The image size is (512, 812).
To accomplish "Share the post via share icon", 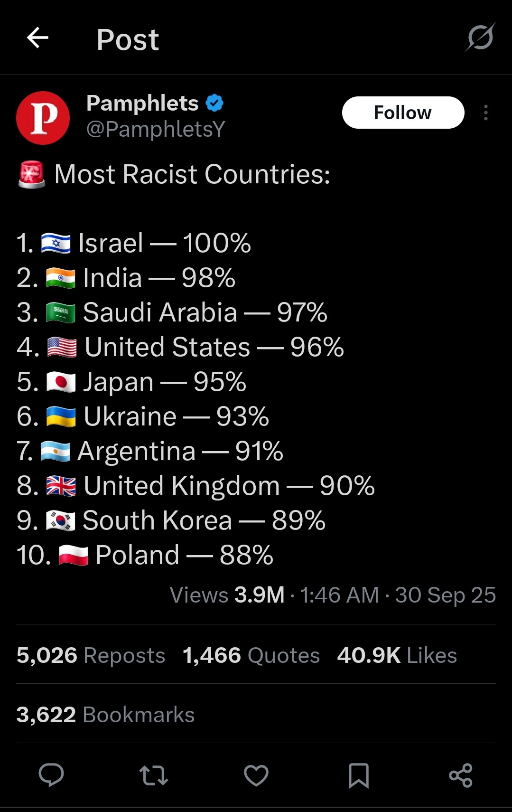I will pyautogui.click(x=461, y=775).
